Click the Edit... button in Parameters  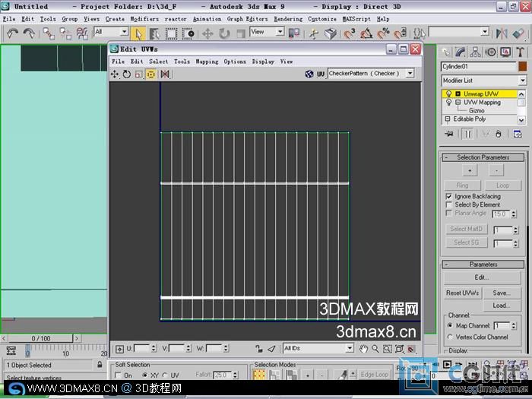(x=482, y=277)
